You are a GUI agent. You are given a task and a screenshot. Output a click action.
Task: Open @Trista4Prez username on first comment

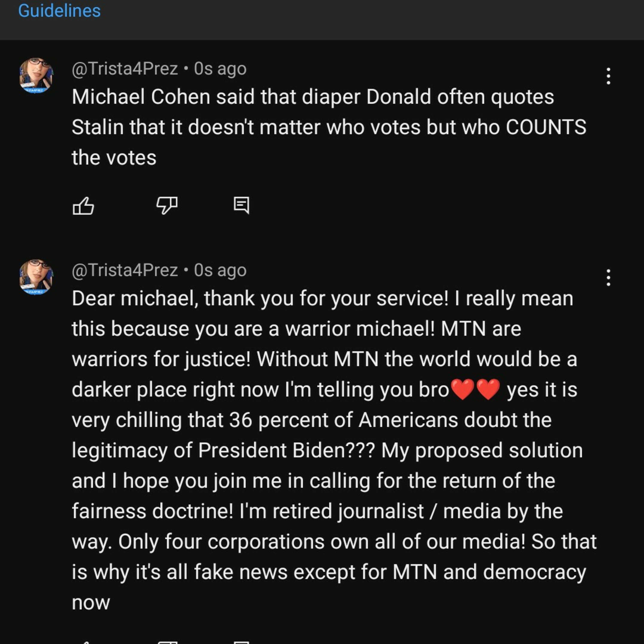tap(125, 69)
